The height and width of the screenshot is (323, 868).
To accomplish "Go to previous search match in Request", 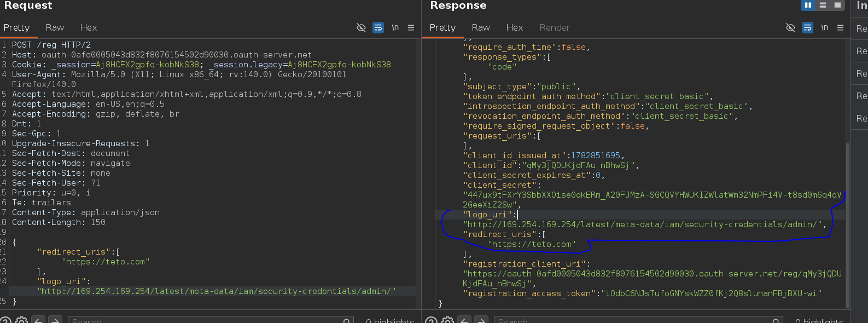I will (x=38, y=321).
